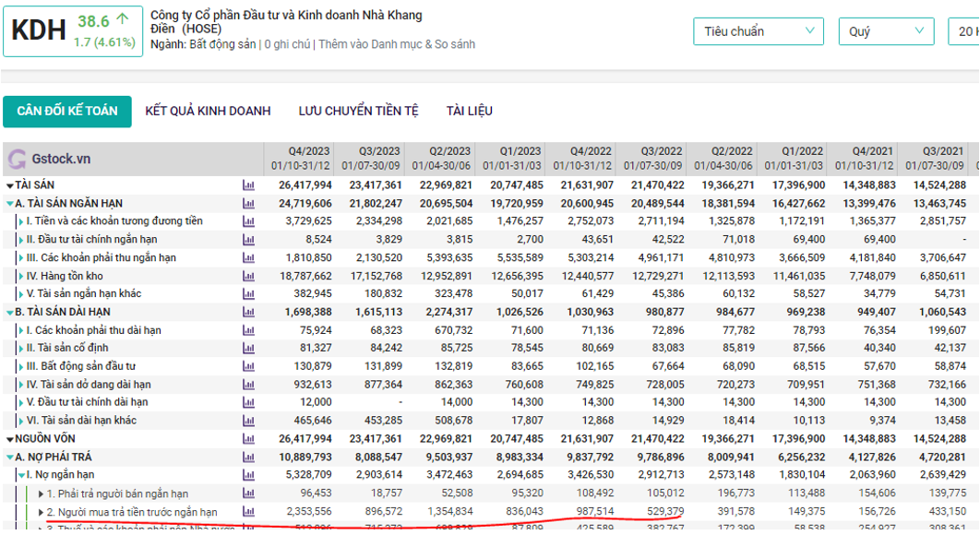This screenshot has height=535, width=980.
Task: View chart for Tài sản cố định row
Action: pyautogui.click(x=247, y=349)
